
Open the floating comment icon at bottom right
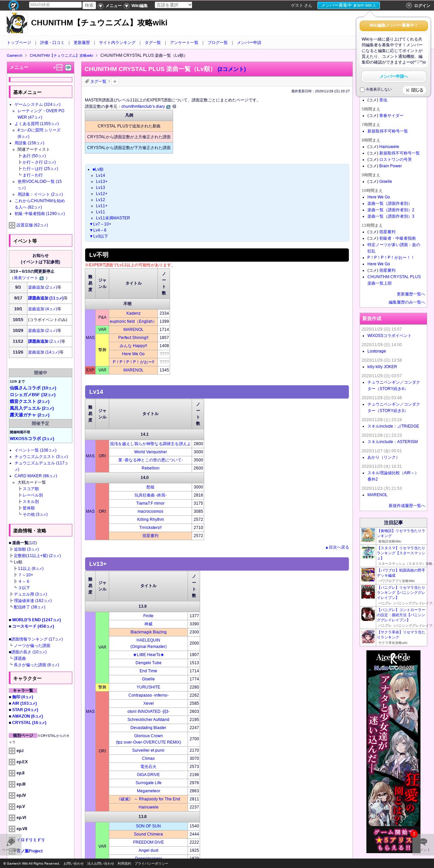click(x=423, y=841)
